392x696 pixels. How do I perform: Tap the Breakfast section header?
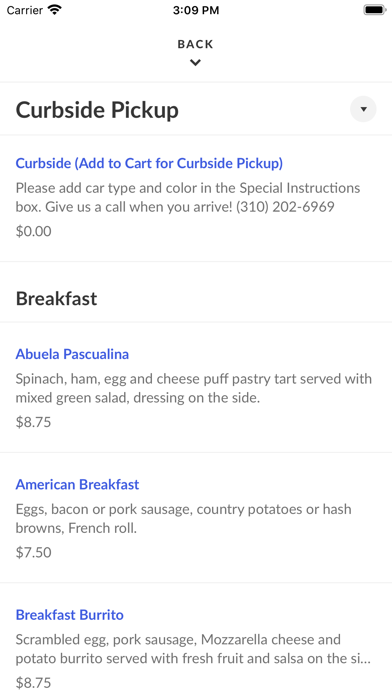[56, 298]
